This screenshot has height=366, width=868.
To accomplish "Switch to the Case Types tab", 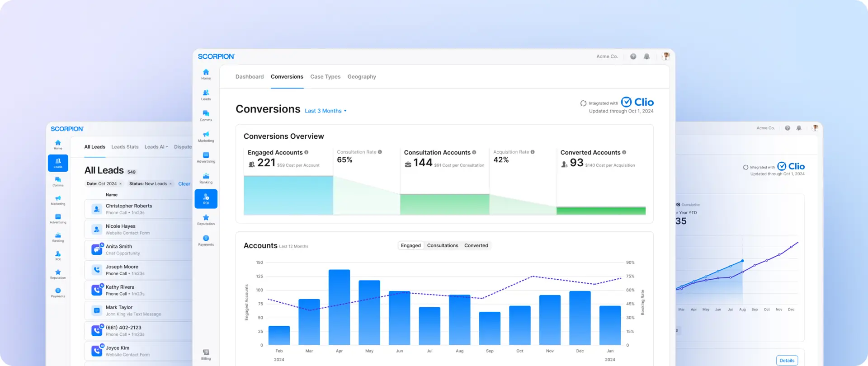I will [325, 77].
